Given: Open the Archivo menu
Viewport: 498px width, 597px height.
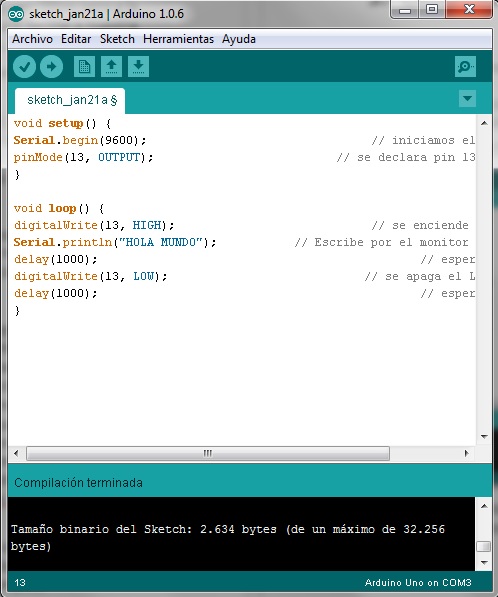Looking at the screenshot, I should (x=32, y=39).
